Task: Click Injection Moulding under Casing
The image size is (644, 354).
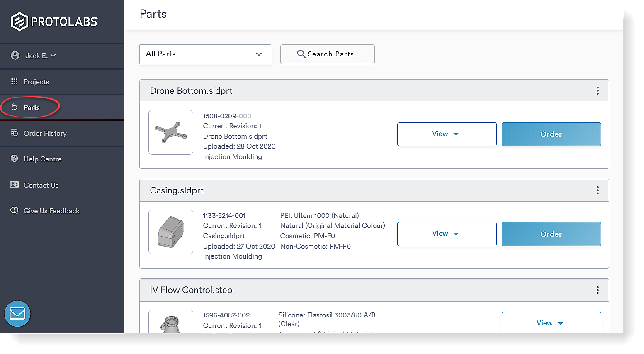Action: 233,256
